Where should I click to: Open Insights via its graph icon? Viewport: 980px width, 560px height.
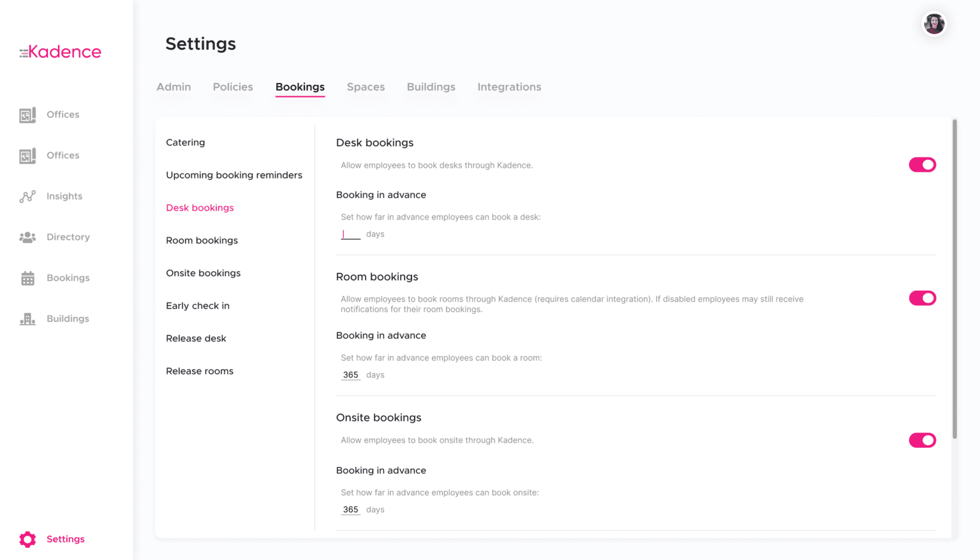27,196
